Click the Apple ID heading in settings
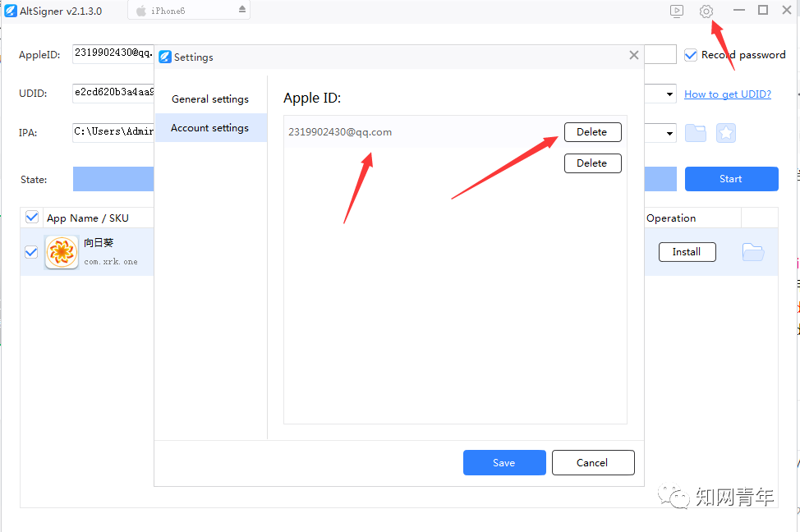800x532 pixels. (x=312, y=98)
